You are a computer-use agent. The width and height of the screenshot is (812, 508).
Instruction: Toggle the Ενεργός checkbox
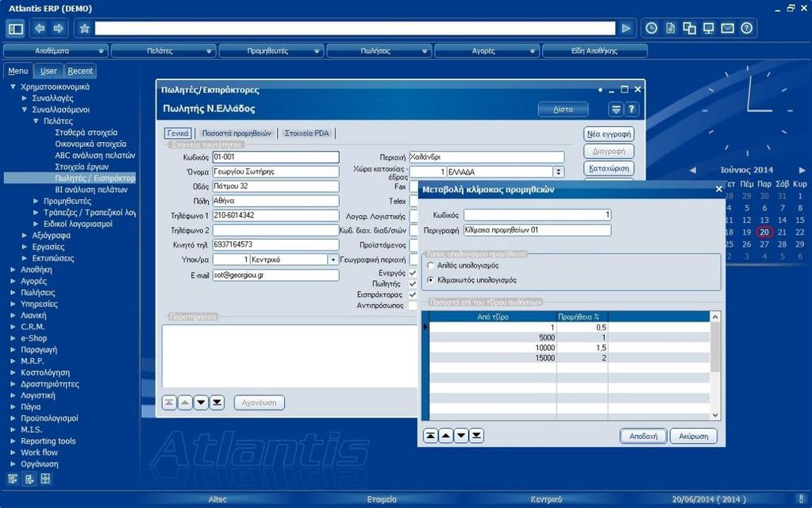pyautogui.click(x=412, y=273)
